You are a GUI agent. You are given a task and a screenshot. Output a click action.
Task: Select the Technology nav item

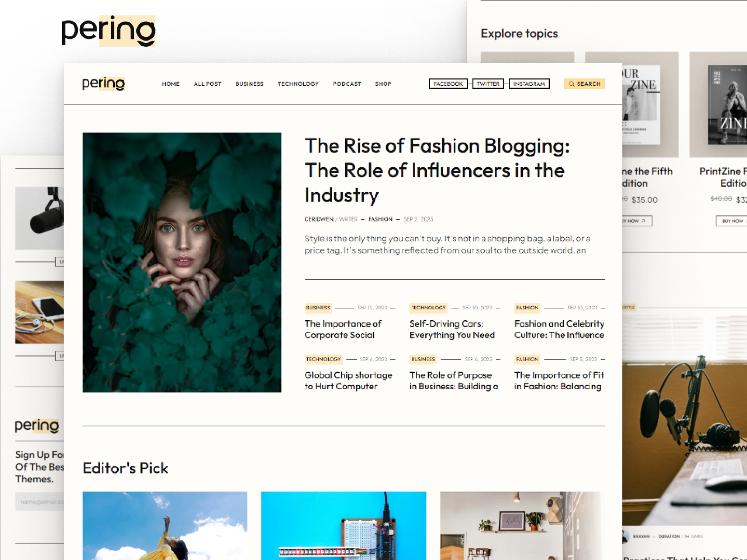point(298,84)
